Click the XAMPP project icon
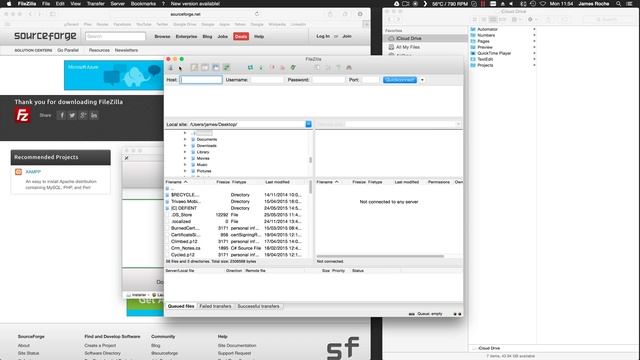Screen dimensions: 640x360 click(18, 172)
